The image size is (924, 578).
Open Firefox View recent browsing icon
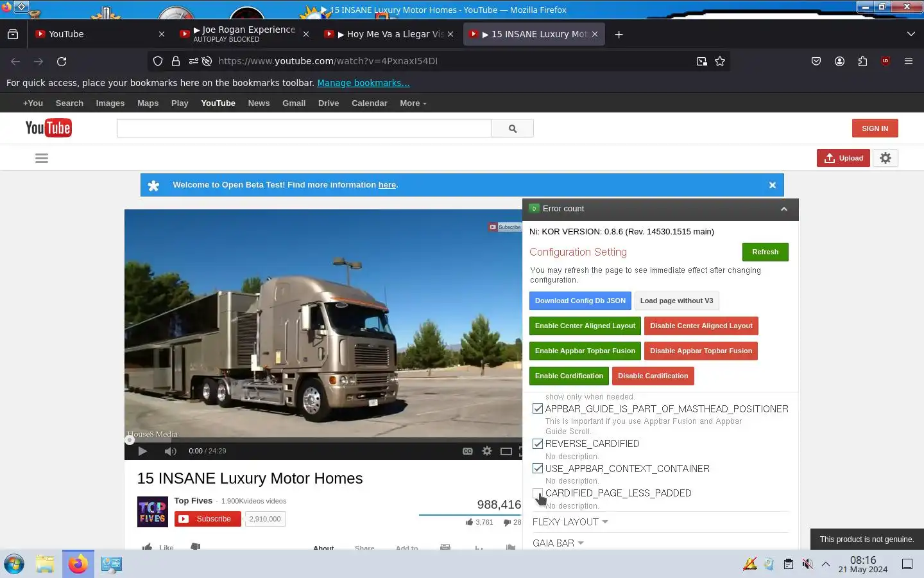[x=13, y=34]
